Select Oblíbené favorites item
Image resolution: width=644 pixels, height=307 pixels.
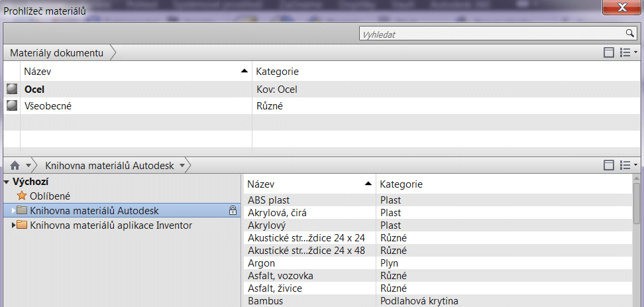(50, 196)
